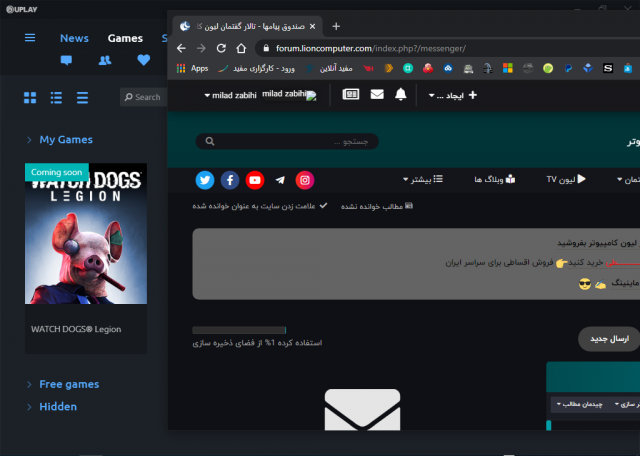Open the forum YouTube icon
Image resolution: width=640 pixels, height=456 pixels.
pos(255,180)
